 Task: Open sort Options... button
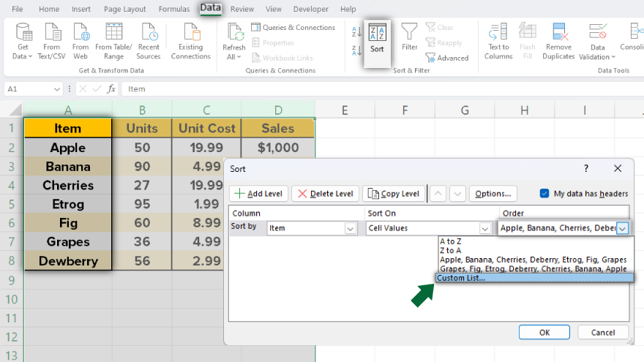(x=493, y=194)
